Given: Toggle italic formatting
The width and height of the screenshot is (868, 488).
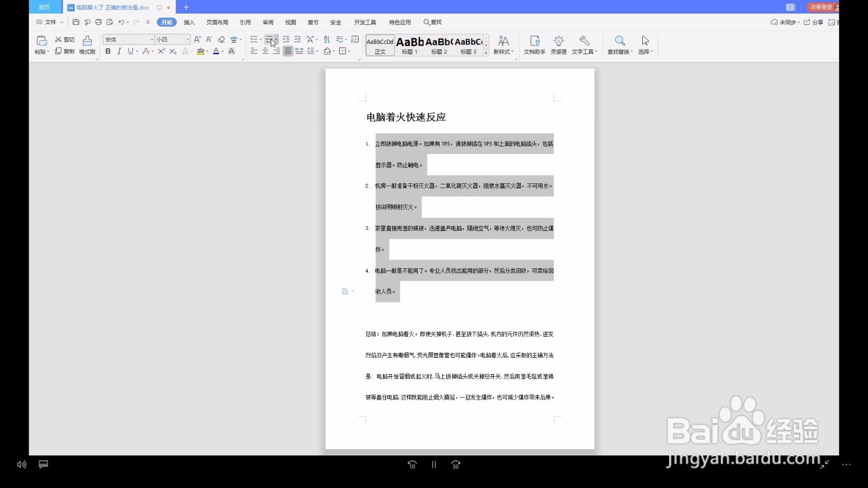Looking at the screenshot, I should coord(119,52).
